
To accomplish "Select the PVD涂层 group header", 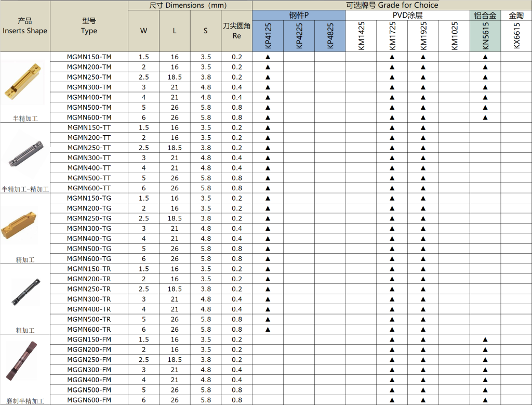I will (x=407, y=15).
